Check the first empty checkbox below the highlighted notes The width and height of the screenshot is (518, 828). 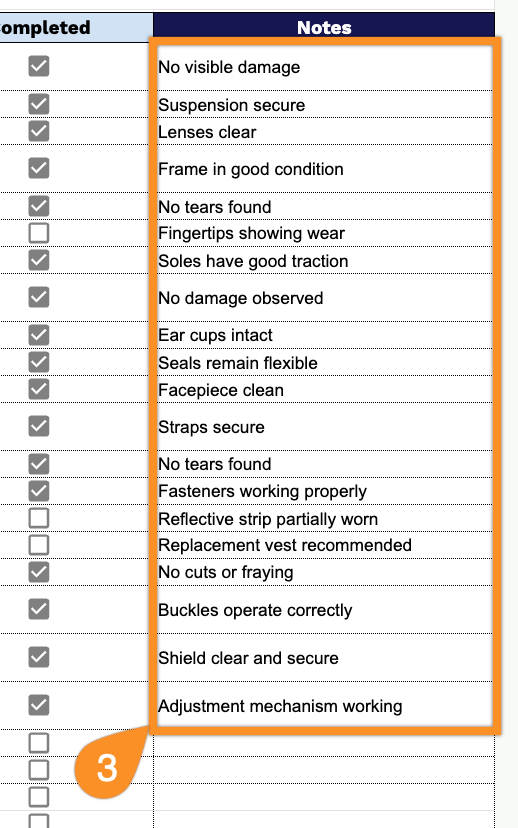tap(39, 743)
